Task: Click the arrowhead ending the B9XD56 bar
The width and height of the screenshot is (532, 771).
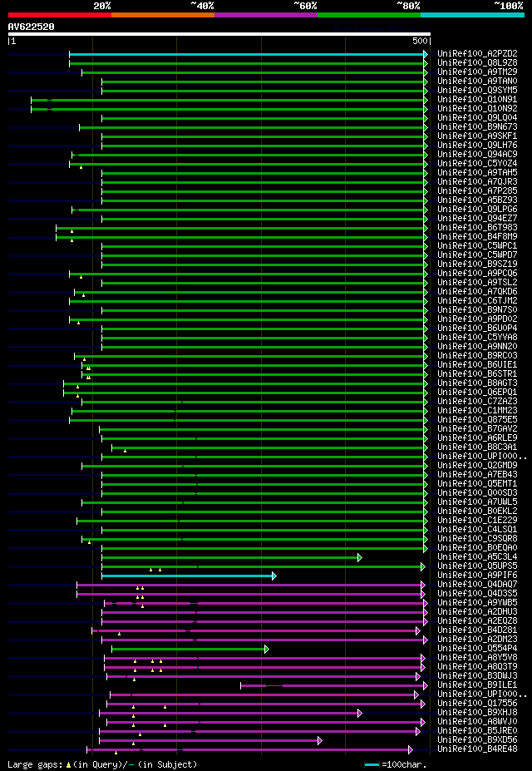Action: (x=320, y=740)
